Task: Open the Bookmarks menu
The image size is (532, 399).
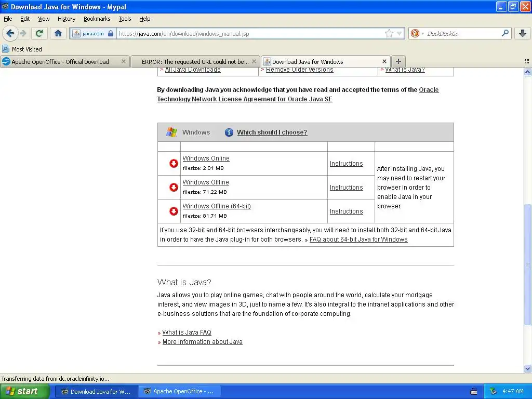Action: pos(97,19)
